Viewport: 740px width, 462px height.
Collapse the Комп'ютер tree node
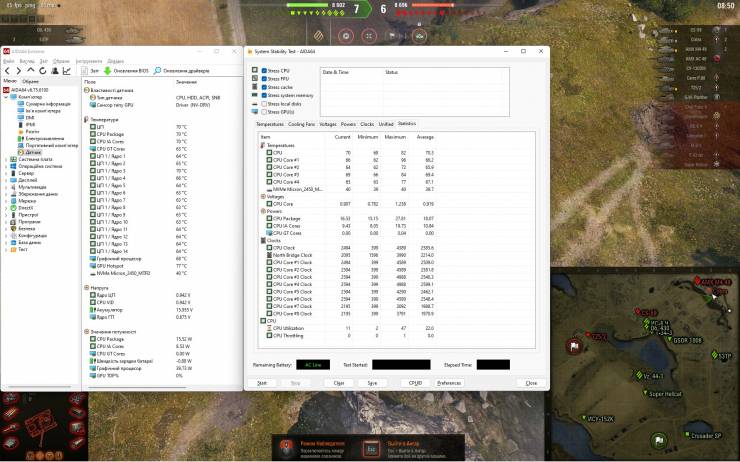(6, 97)
